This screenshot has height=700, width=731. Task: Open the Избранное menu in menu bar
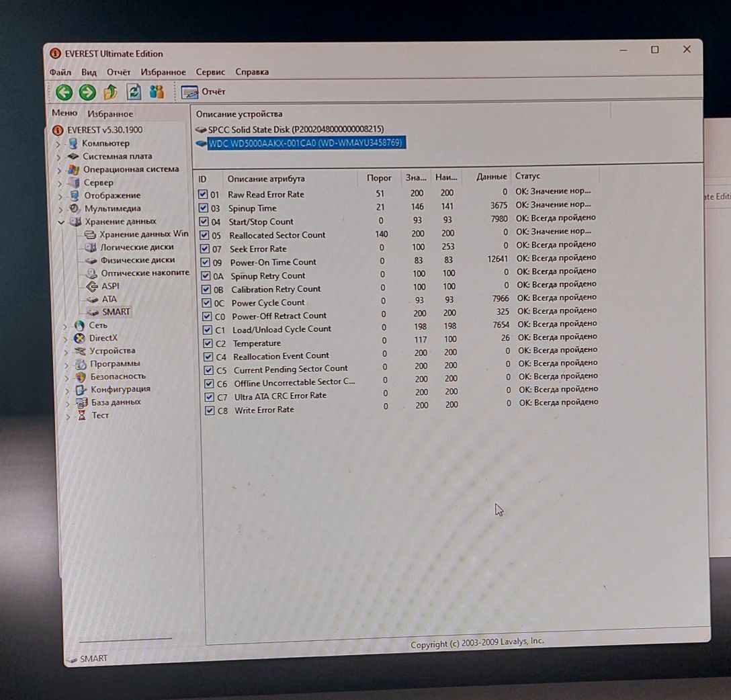[x=163, y=73]
